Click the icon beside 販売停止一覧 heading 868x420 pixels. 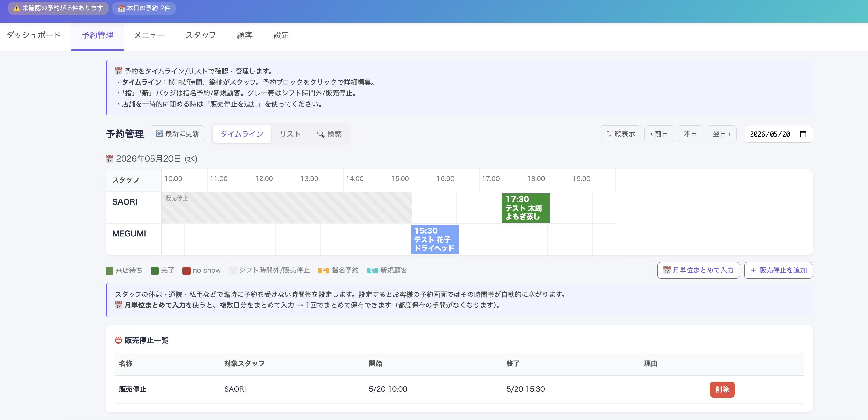coord(118,340)
